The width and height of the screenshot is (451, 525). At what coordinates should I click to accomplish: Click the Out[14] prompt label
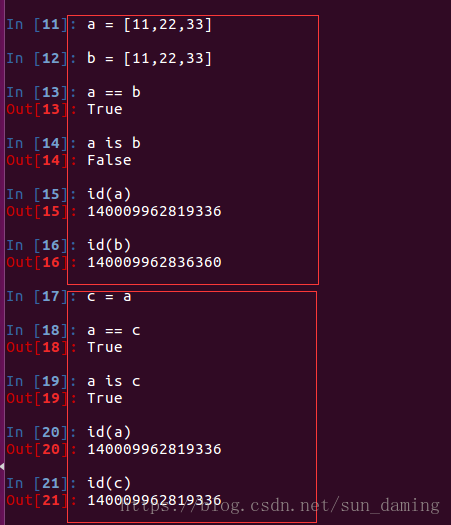click(41, 160)
